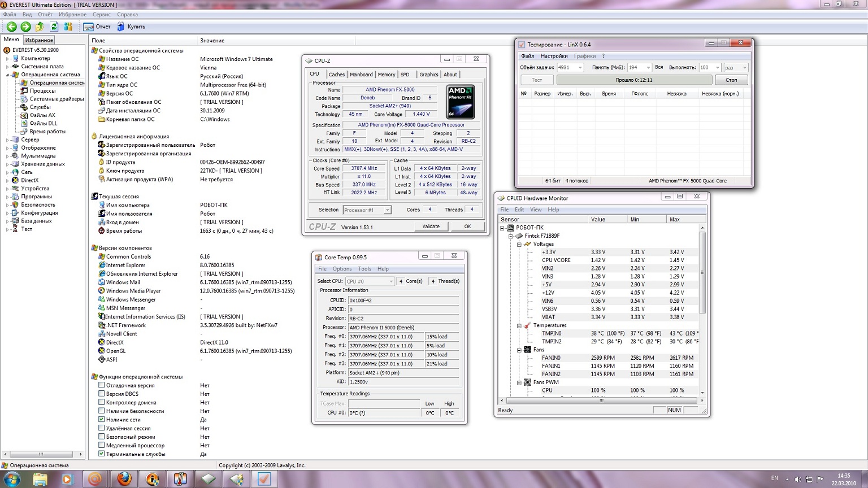Viewport: 868px width, 488px height.
Task: Click the OK button in CPU-Z
Action: point(467,226)
